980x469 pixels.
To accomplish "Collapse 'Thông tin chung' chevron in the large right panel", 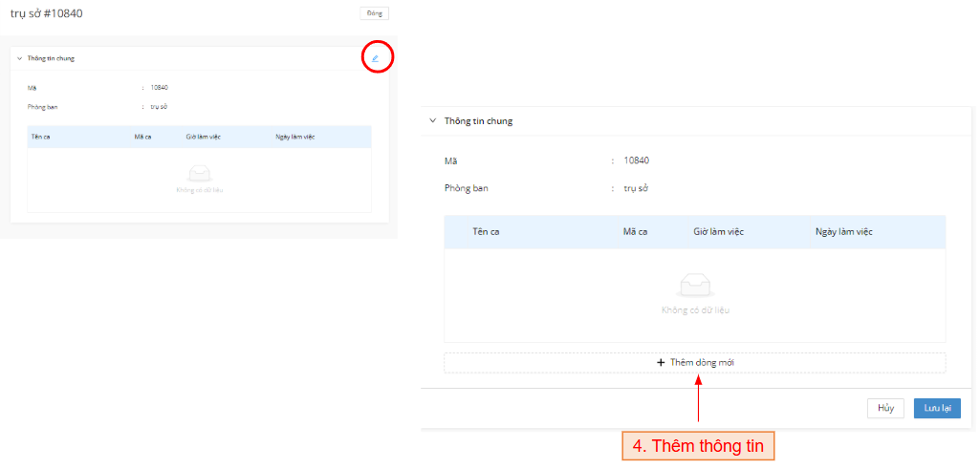I will tap(432, 121).
